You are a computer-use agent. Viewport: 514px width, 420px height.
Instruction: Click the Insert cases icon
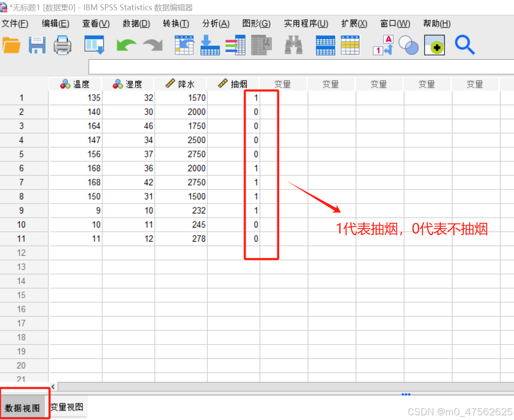coord(325,45)
